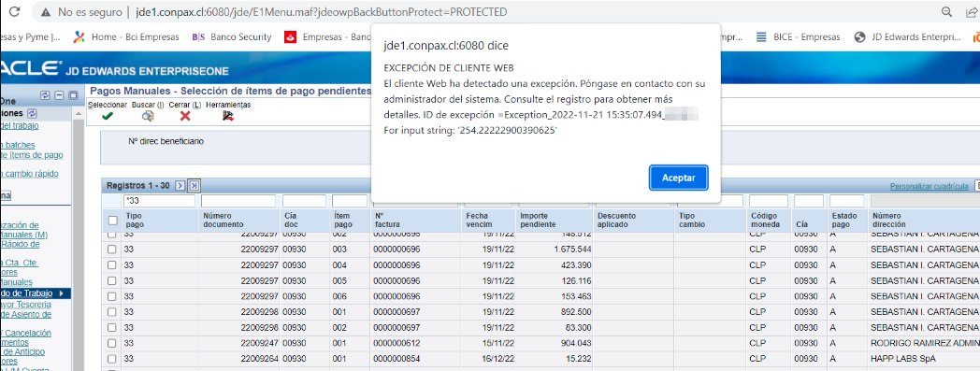Check row 22009298 item 001
Image resolution: width=980 pixels, height=371 pixels.
click(x=112, y=312)
